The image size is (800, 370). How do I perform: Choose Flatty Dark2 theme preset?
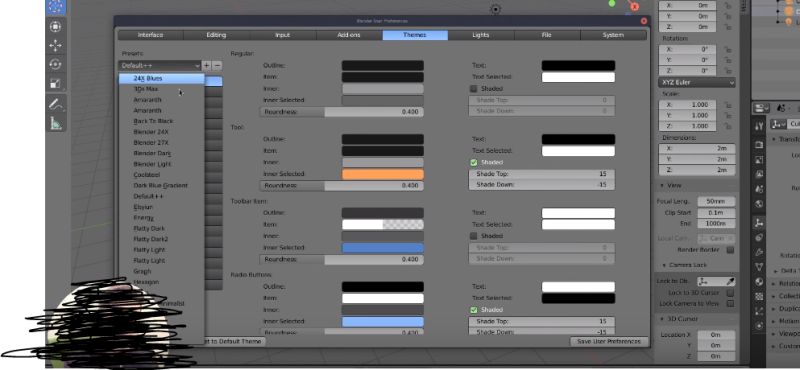162,239
